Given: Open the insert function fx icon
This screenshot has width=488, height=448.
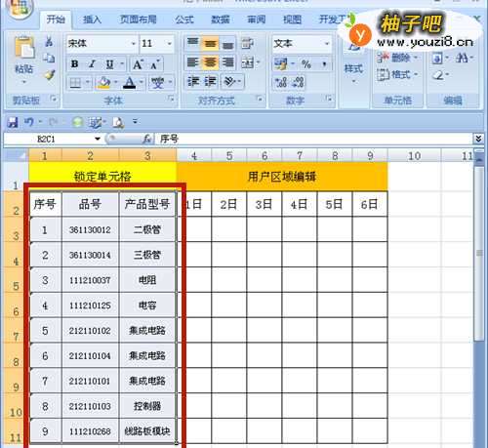Looking at the screenshot, I should [x=147, y=140].
